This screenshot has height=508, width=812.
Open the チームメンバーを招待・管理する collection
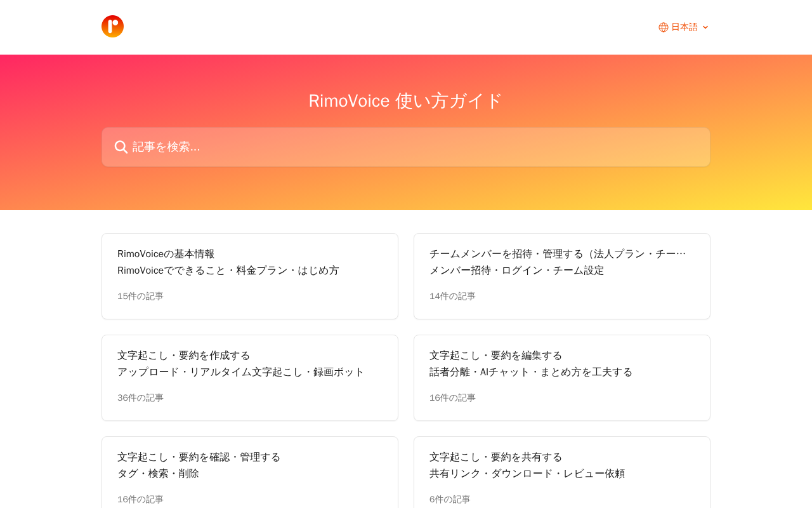(562, 276)
